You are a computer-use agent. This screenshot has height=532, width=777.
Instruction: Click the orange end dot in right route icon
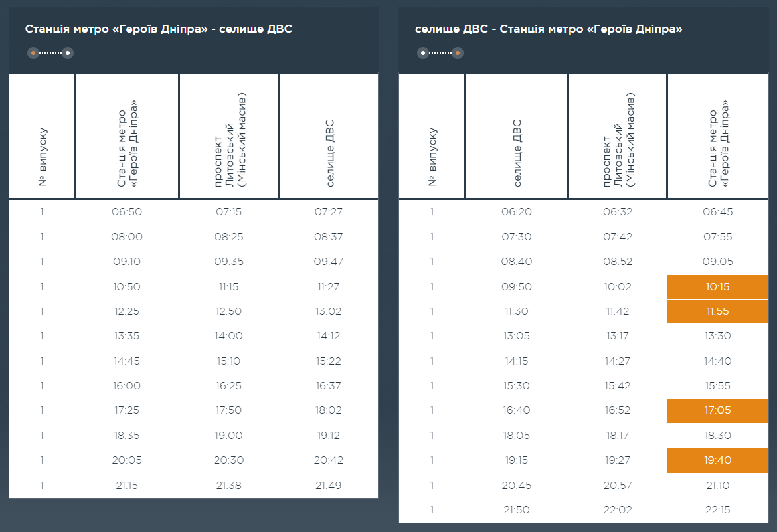click(457, 53)
